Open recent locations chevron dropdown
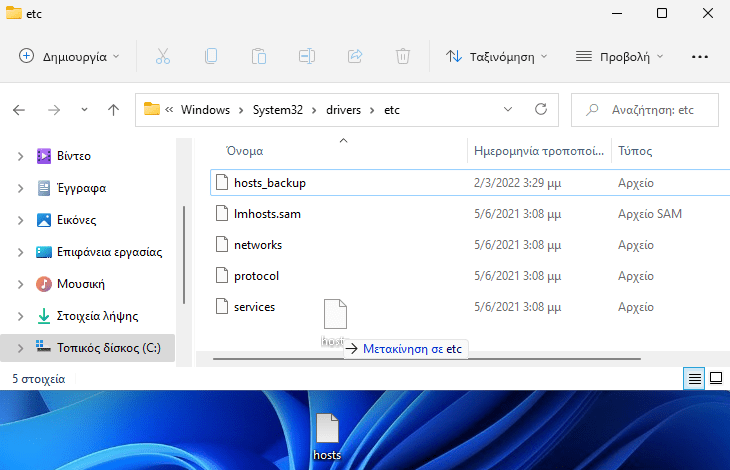The height and width of the screenshot is (470, 730). pos(84,110)
